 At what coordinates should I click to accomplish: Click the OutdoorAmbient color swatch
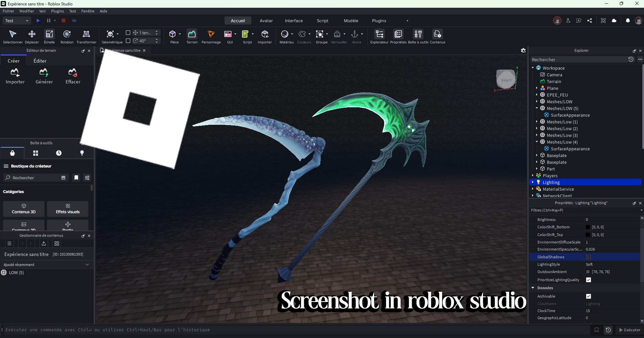588,272
